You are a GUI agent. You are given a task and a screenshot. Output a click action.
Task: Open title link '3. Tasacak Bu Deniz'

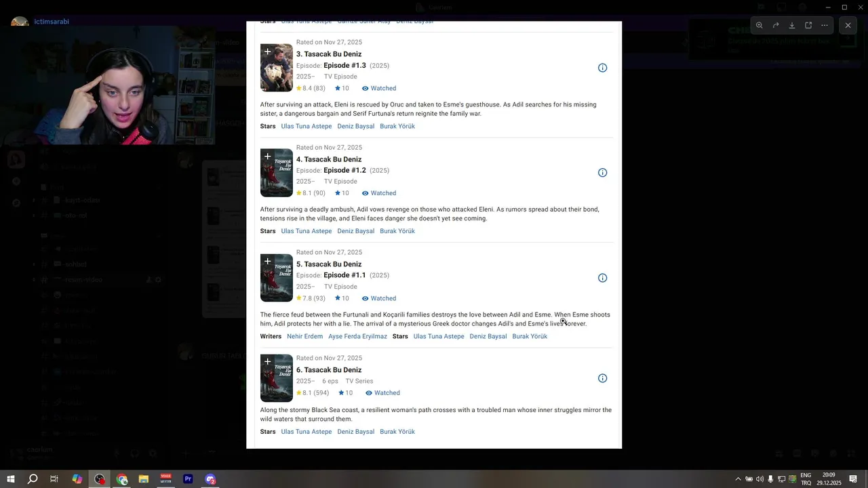click(x=329, y=54)
